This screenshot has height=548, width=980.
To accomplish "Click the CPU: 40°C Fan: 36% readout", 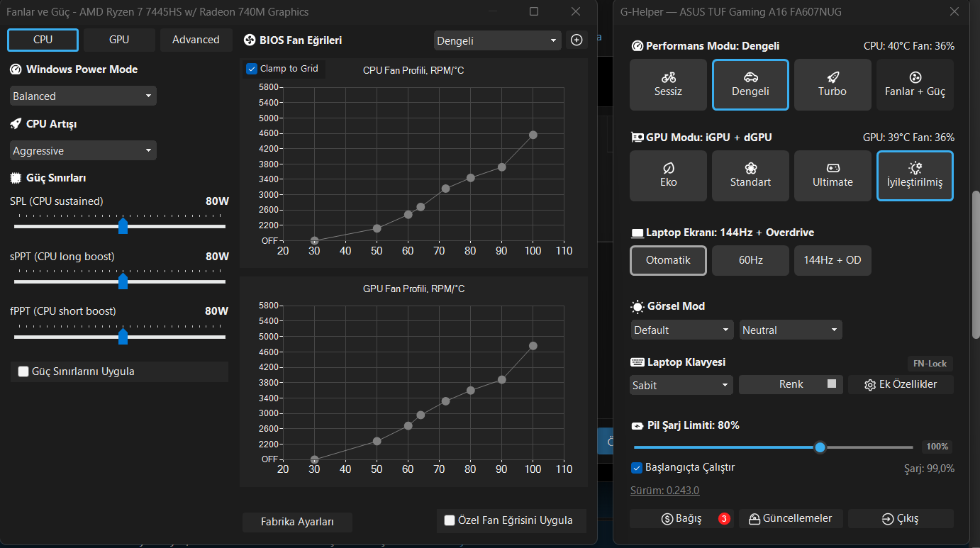I will click(908, 46).
